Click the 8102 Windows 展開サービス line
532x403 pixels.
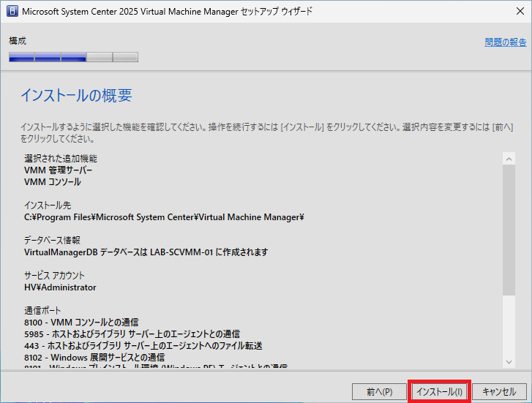[94, 358]
